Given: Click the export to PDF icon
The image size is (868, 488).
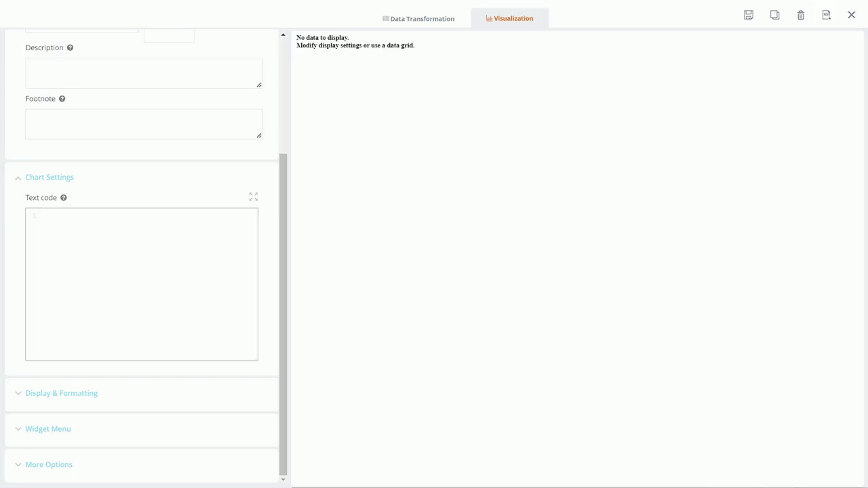Looking at the screenshot, I should point(826,15).
